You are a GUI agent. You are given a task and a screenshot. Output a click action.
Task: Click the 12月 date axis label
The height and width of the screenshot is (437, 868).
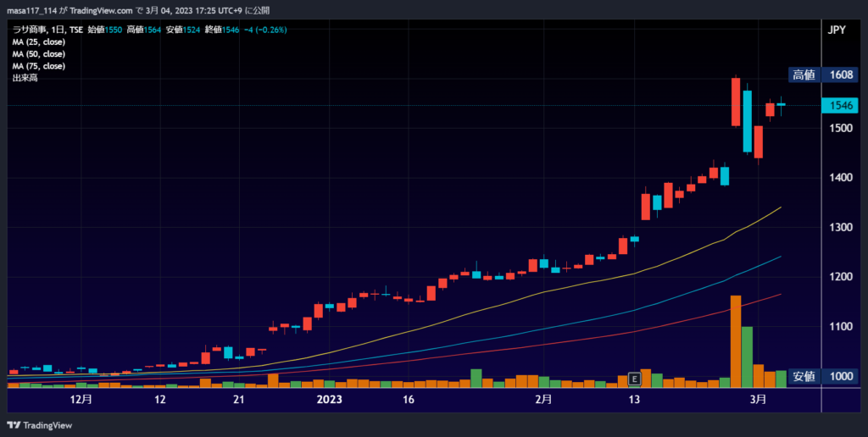point(81,400)
